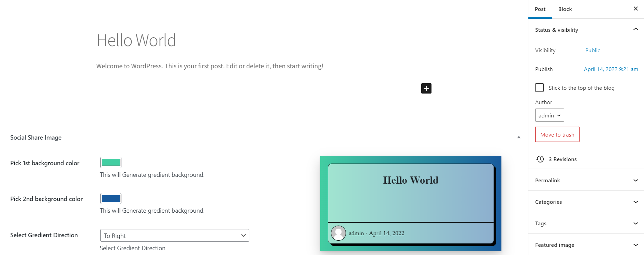Image resolution: width=644 pixels, height=255 pixels.
Task: Collapse the Social Share Image panel triangle
Action: click(519, 137)
